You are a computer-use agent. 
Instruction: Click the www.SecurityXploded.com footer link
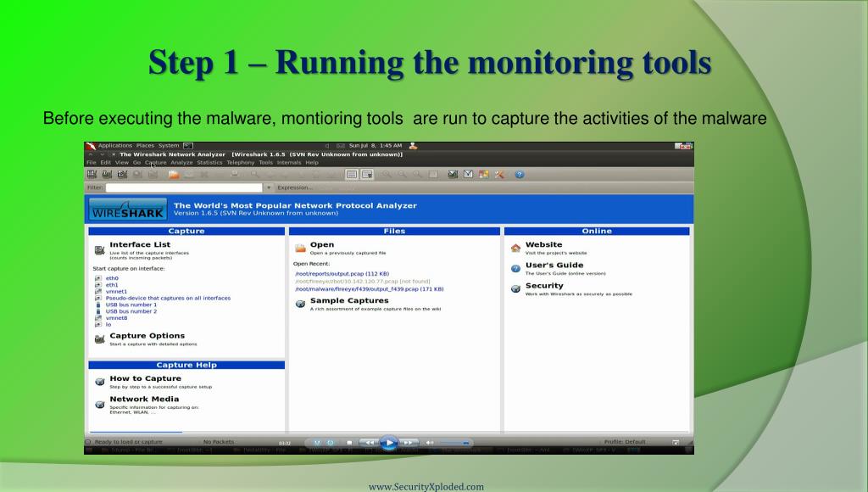(x=426, y=487)
